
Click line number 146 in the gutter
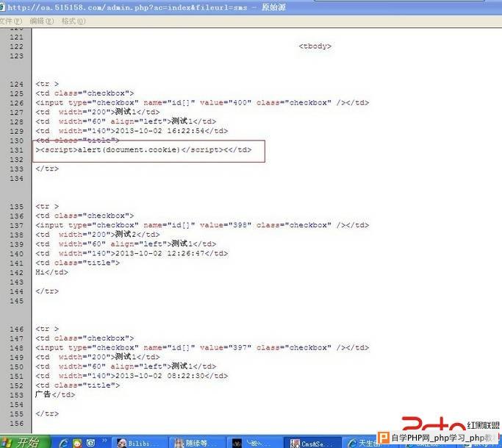(x=16, y=329)
